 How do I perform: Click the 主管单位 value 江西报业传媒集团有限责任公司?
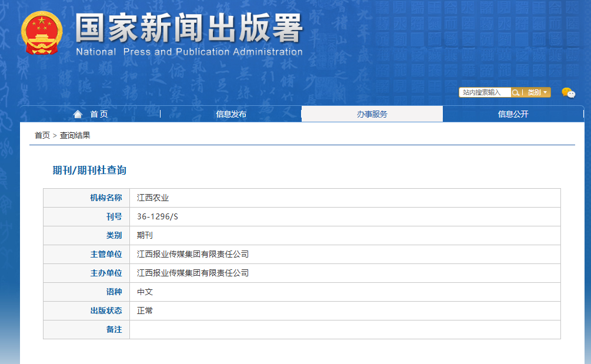(x=193, y=254)
